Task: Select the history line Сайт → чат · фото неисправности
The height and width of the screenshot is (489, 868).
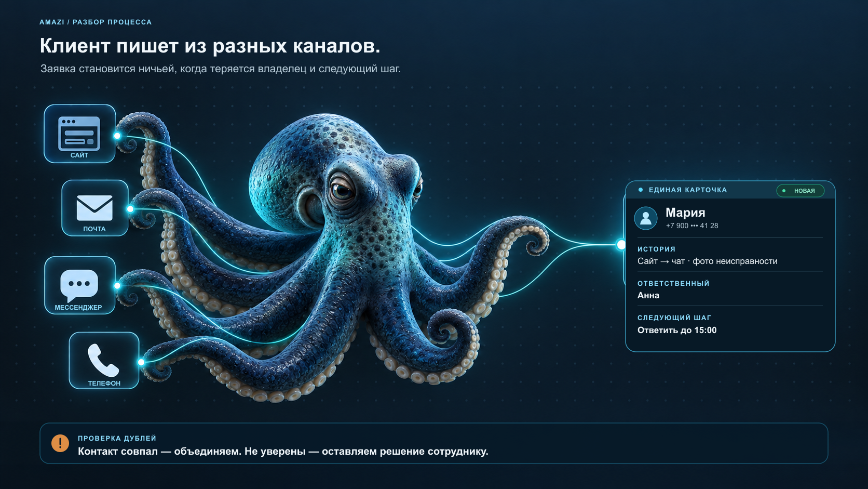Action: click(x=708, y=261)
